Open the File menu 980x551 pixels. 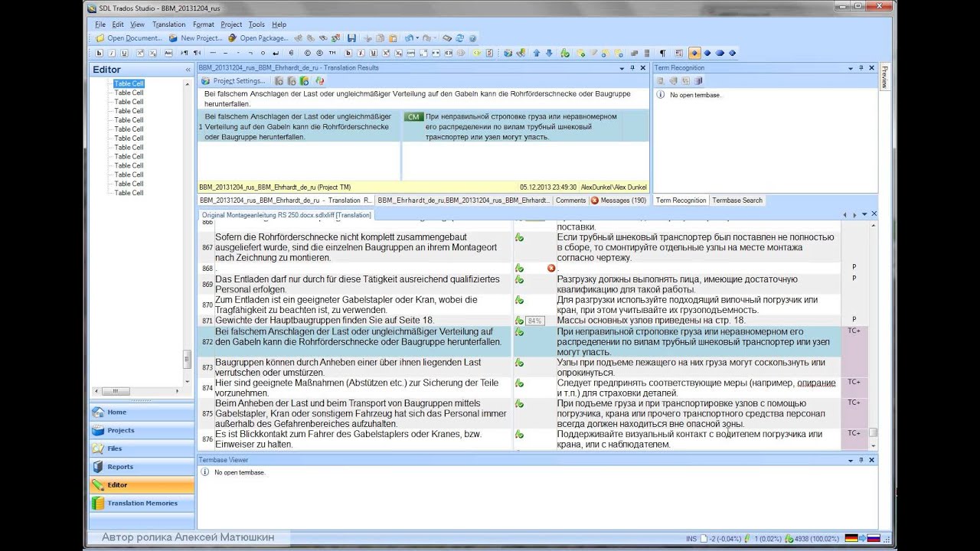(100, 24)
